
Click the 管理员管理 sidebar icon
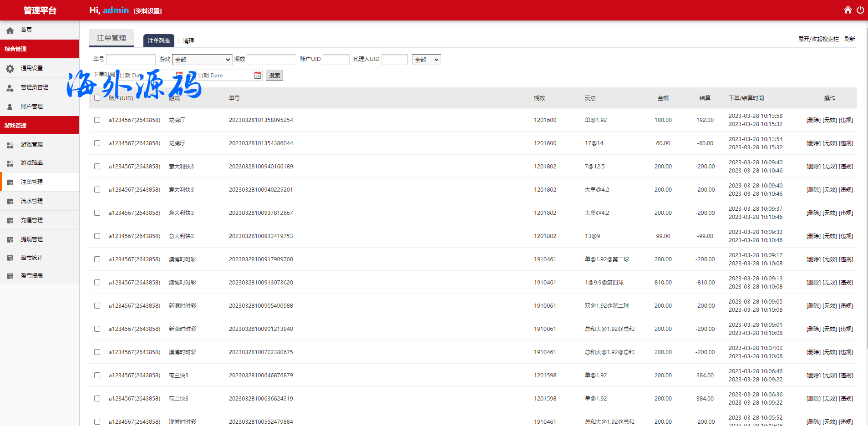(x=10, y=87)
